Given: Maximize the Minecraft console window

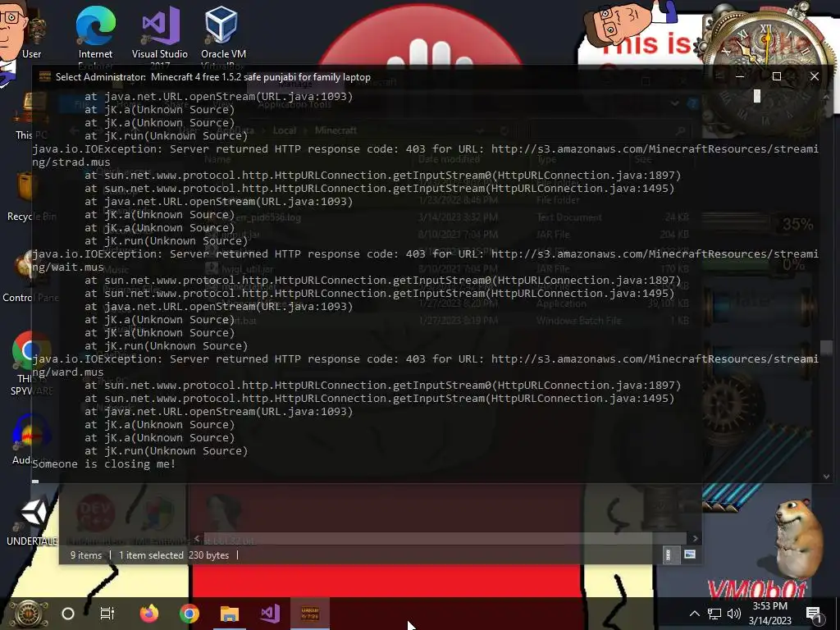Looking at the screenshot, I should coord(776,76).
